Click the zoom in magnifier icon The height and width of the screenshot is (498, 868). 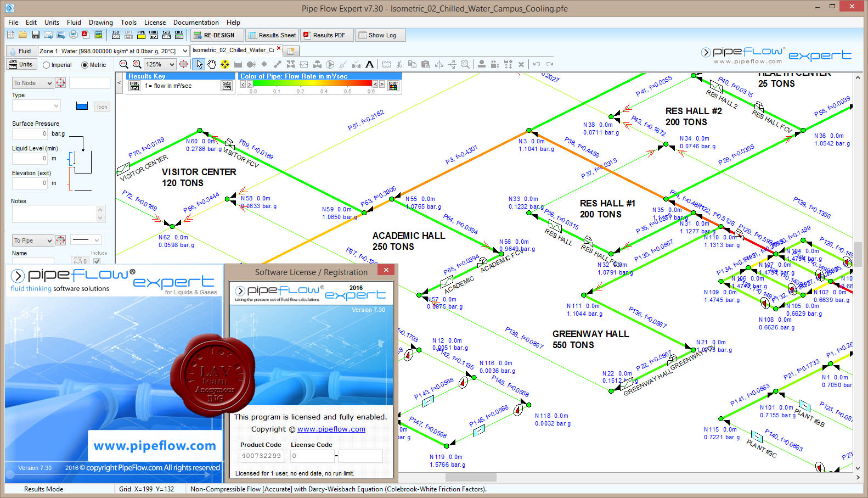point(137,64)
